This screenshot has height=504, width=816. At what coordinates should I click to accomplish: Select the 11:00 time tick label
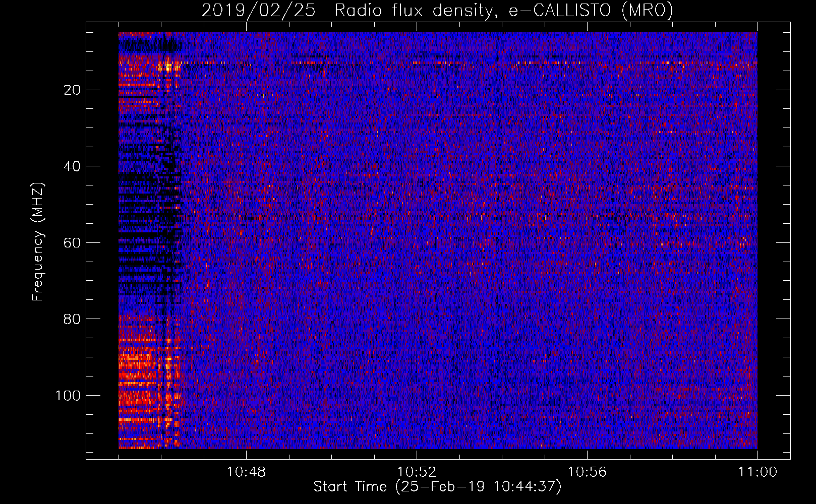coord(757,472)
